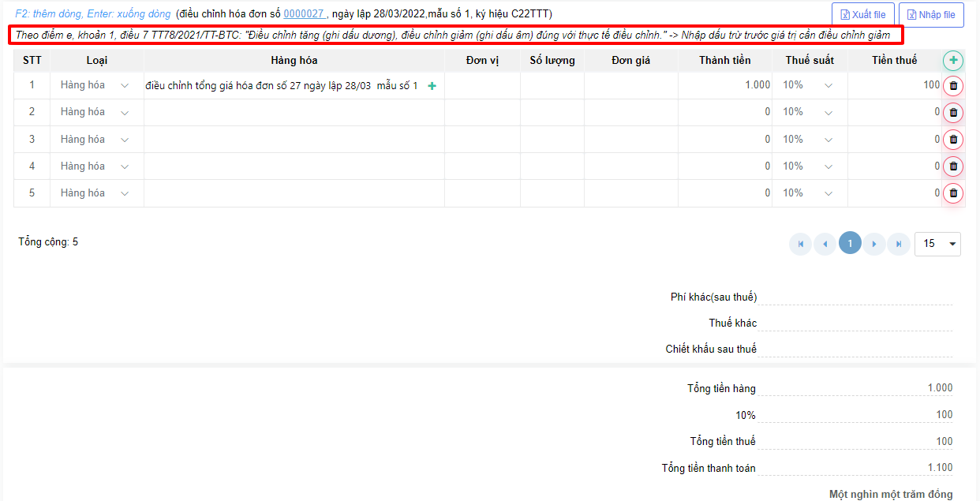Delete row 5 with trash icon
980x501 pixels.
click(x=953, y=193)
